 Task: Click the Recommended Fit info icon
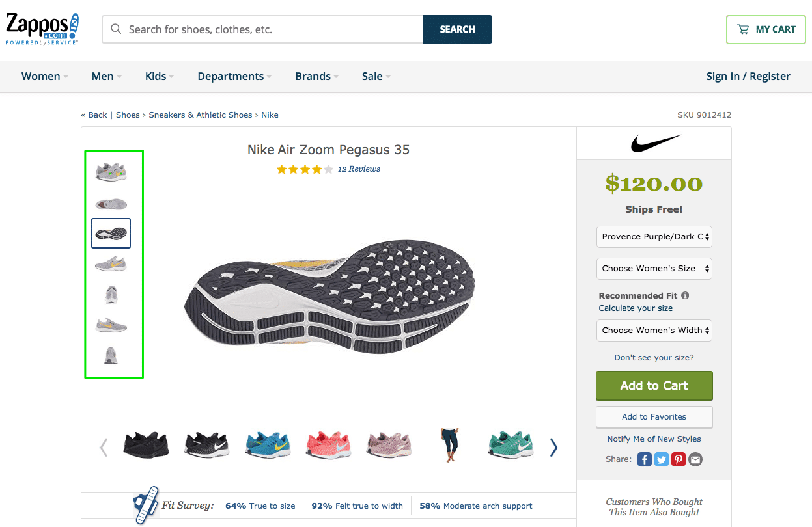(685, 295)
